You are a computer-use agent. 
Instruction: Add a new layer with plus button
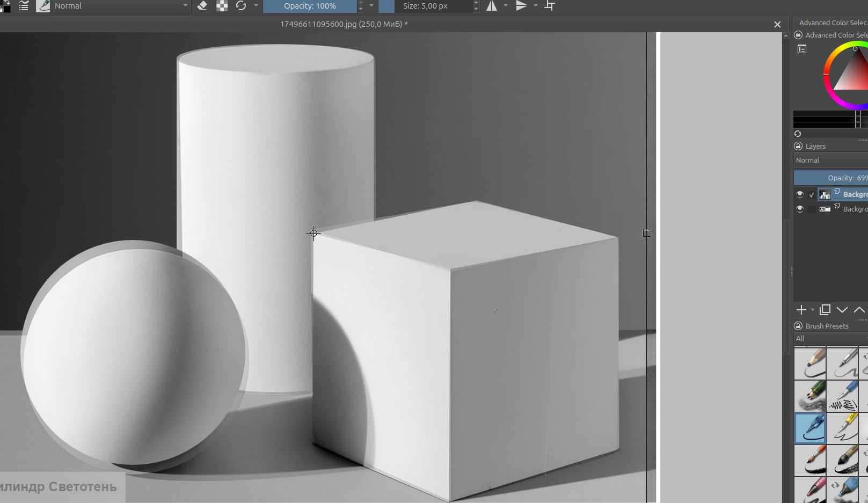click(x=801, y=310)
